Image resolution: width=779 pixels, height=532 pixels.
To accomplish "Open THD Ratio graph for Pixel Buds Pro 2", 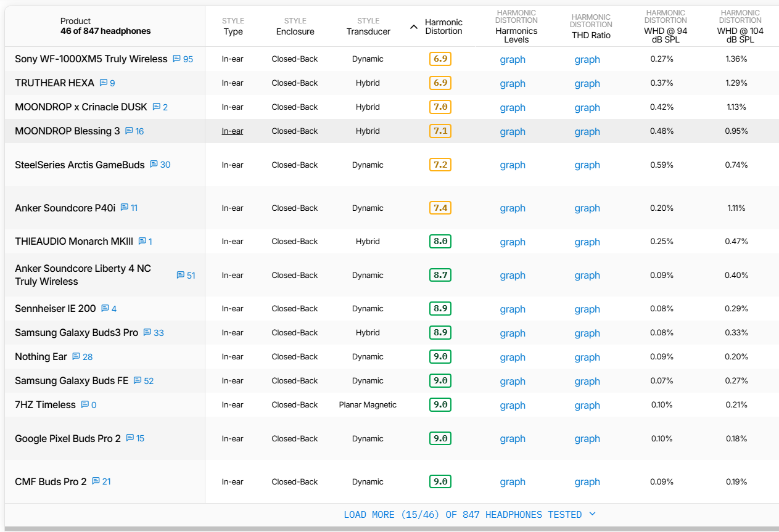I will pos(587,439).
